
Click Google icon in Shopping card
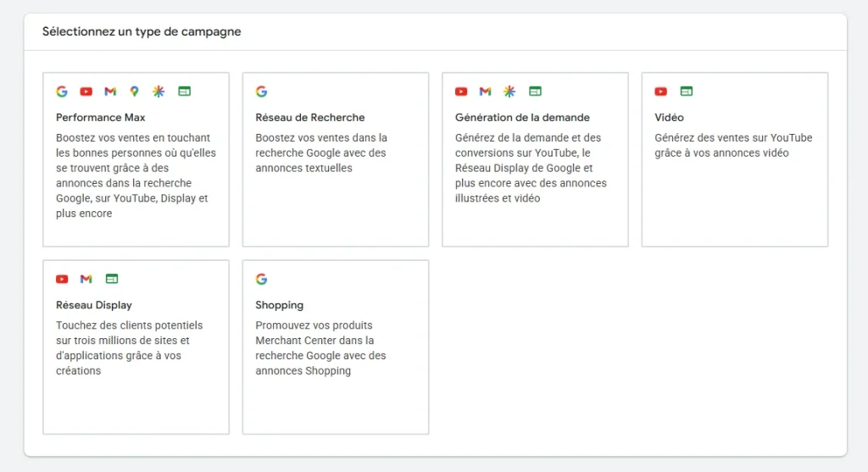coord(262,279)
